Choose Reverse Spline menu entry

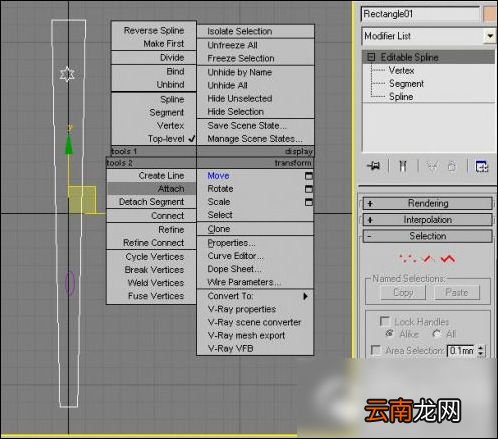[154, 30]
